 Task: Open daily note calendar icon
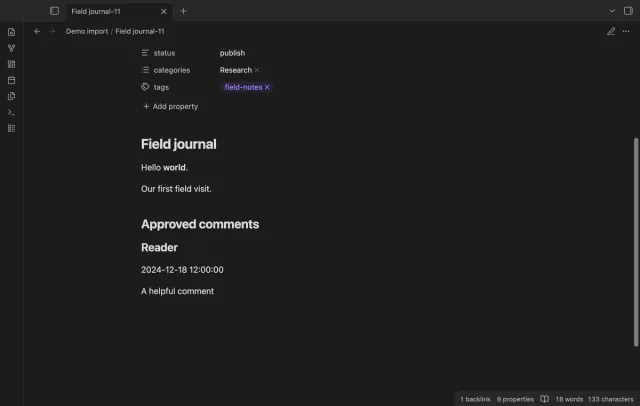coord(11,80)
